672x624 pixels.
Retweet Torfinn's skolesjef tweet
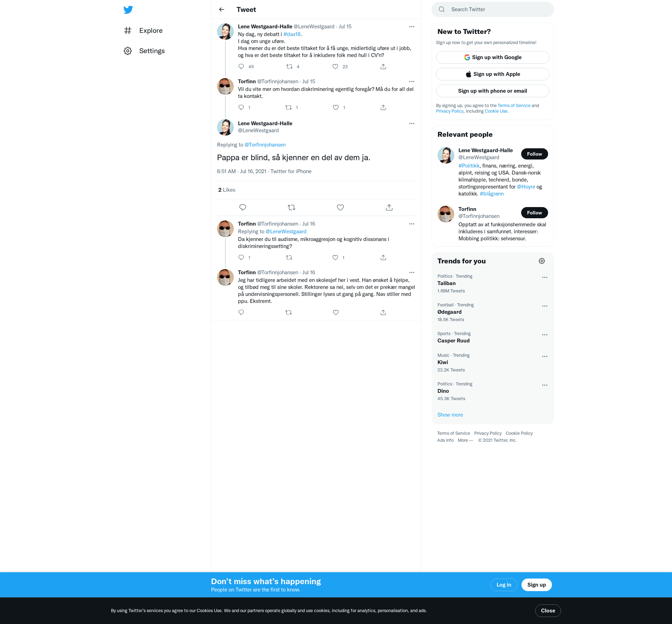[289, 312]
